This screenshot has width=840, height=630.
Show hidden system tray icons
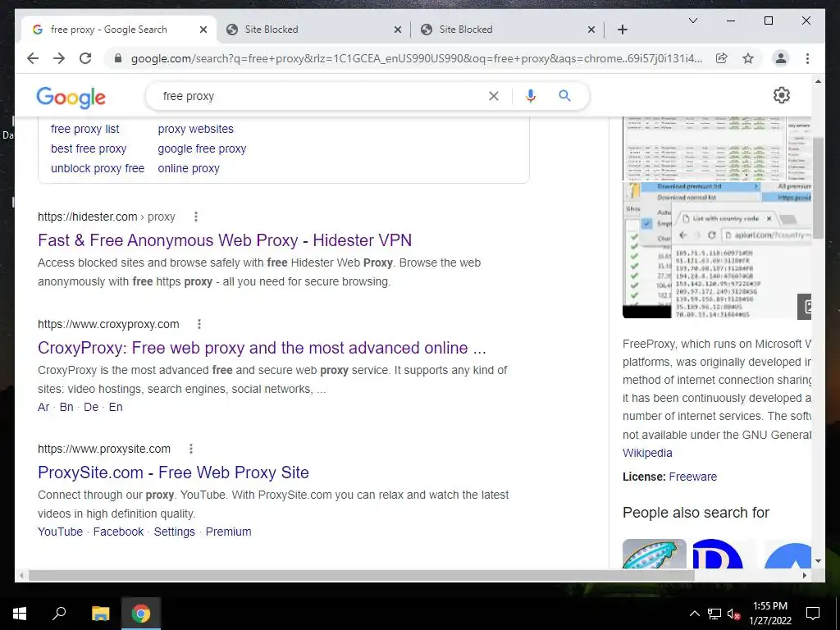coord(694,614)
